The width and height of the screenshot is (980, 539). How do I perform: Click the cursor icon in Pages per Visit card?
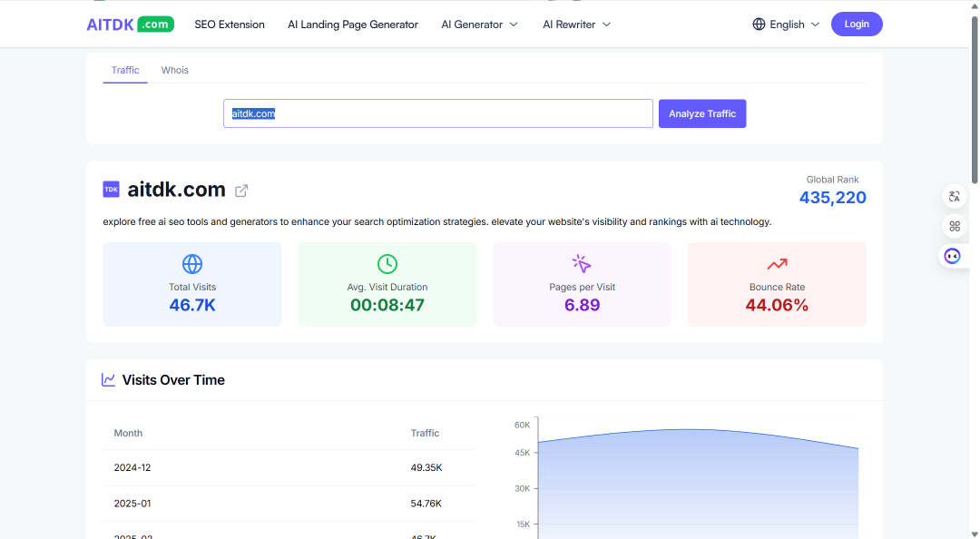[x=582, y=264]
